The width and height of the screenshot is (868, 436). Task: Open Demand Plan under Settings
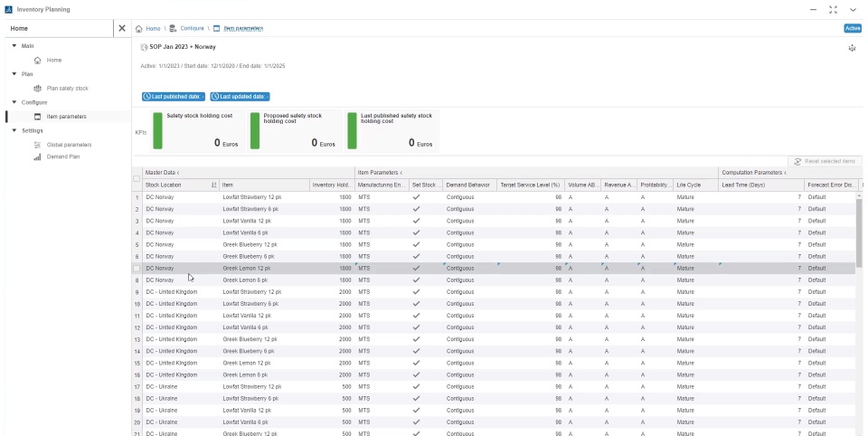click(63, 157)
